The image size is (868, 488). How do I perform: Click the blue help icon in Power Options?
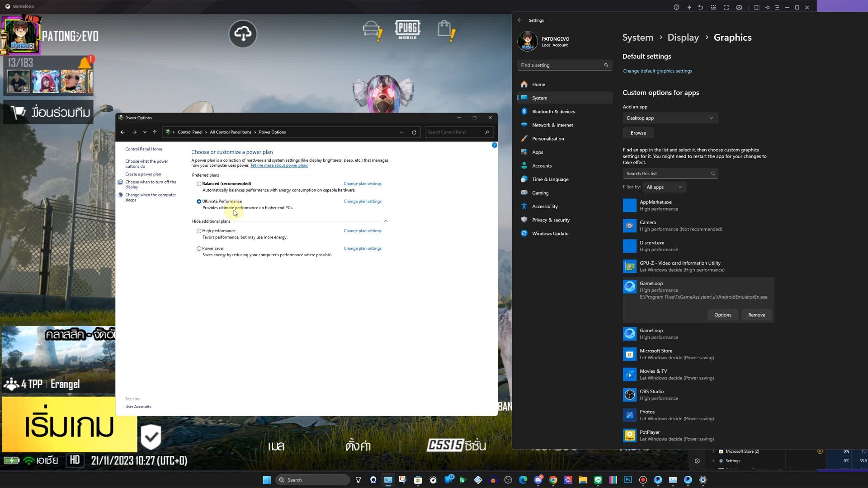[x=494, y=145]
